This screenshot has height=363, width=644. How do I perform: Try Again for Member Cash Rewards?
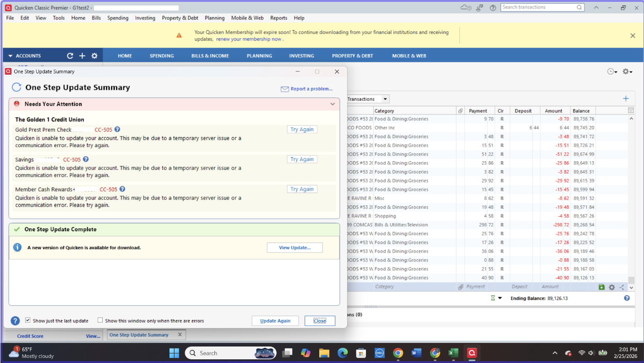(x=302, y=189)
